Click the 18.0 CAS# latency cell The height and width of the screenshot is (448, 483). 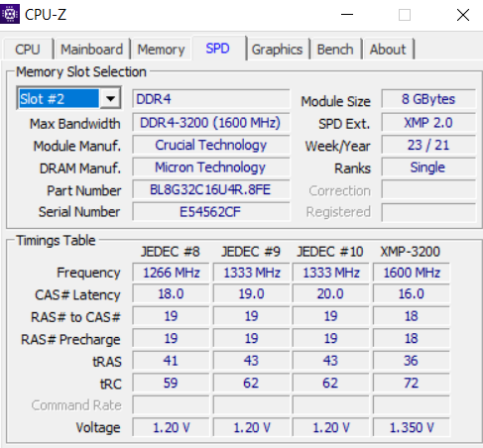(171, 293)
